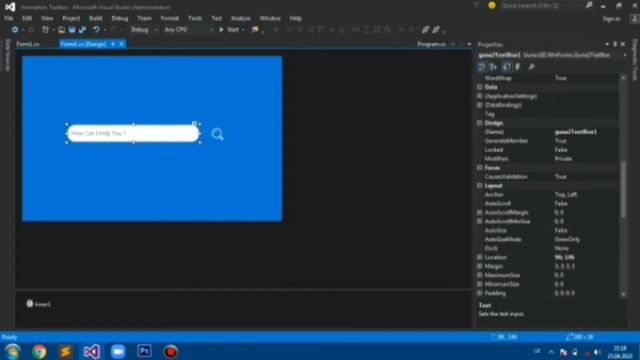640x360 pixels.
Task: Collapse the Layout category in Properties
Action: tap(480, 186)
